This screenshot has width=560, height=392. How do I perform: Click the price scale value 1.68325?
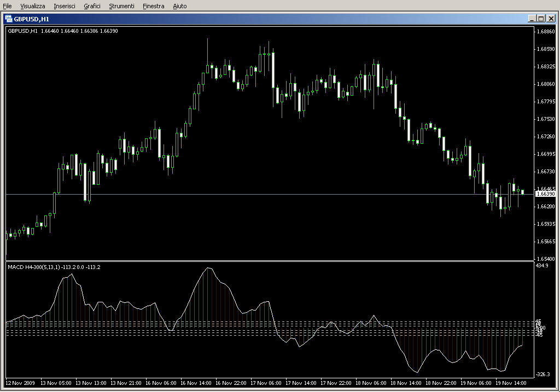click(x=546, y=66)
